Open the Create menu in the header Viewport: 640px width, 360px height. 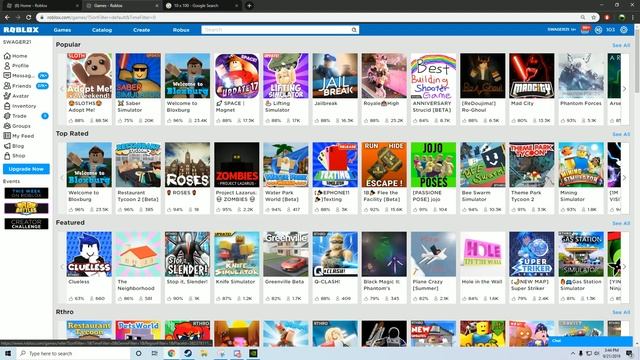(142, 30)
